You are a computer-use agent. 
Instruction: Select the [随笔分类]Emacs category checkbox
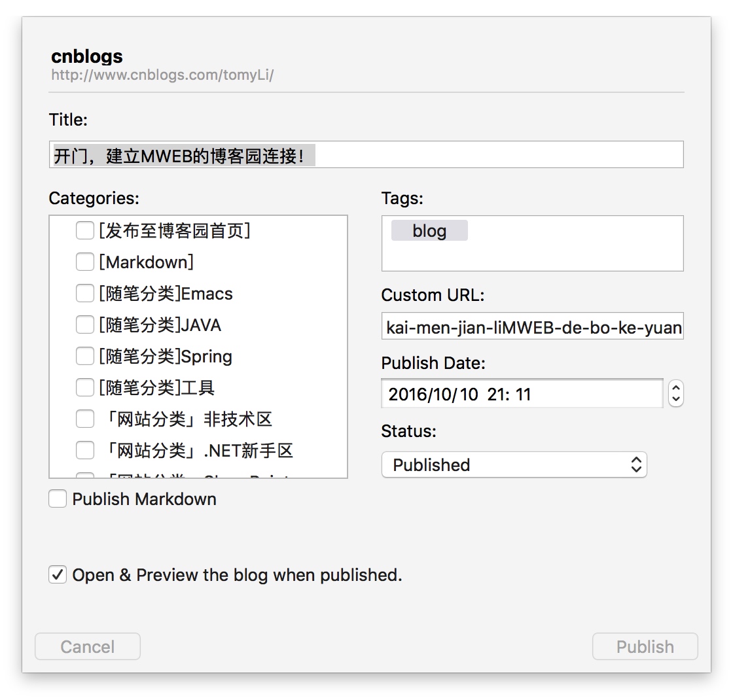tap(84, 294)
